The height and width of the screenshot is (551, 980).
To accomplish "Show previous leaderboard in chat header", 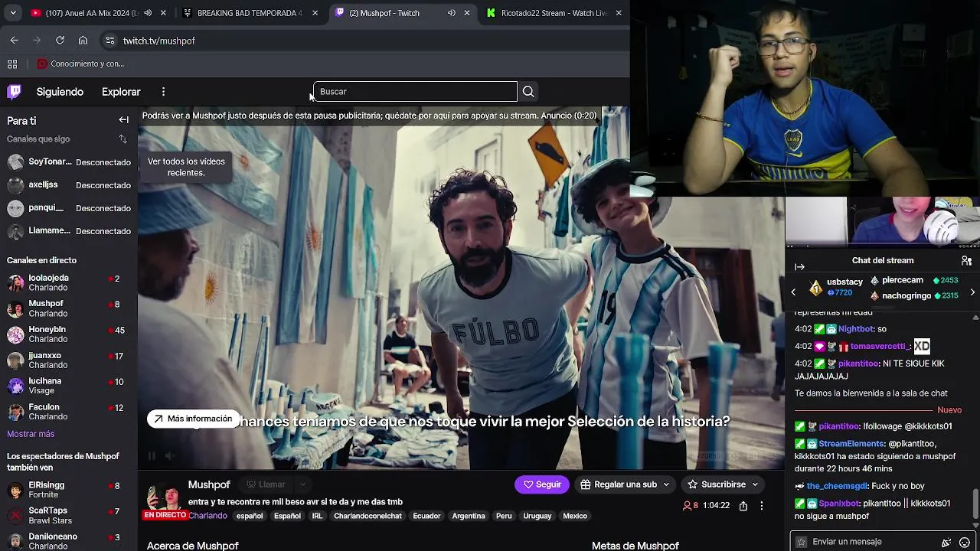I will [x=793, y=292].
